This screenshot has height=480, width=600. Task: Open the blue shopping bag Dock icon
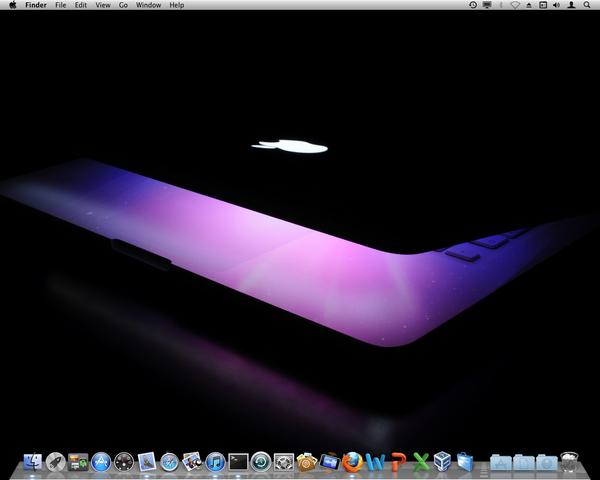pos(465,462)
